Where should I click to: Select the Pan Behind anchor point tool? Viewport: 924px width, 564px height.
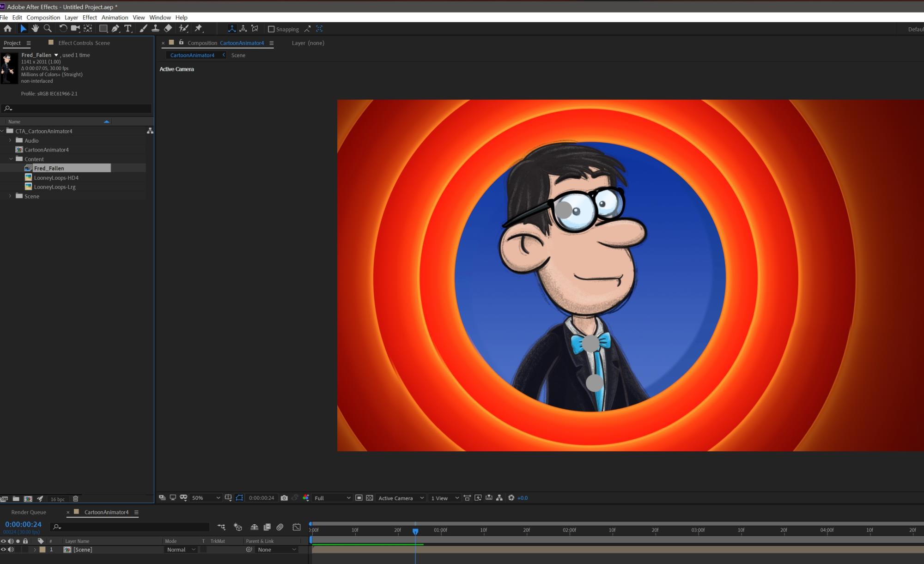coord(88,29)
